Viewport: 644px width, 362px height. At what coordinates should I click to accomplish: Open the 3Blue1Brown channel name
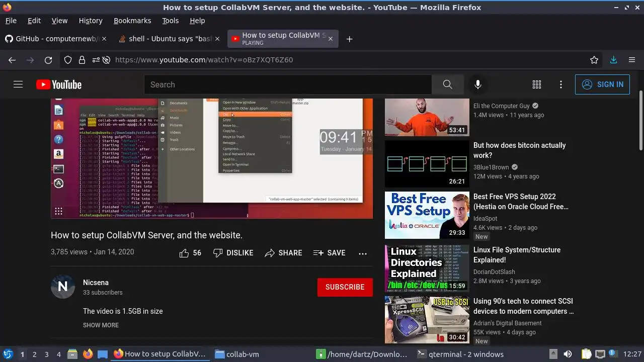pos(491,167)
